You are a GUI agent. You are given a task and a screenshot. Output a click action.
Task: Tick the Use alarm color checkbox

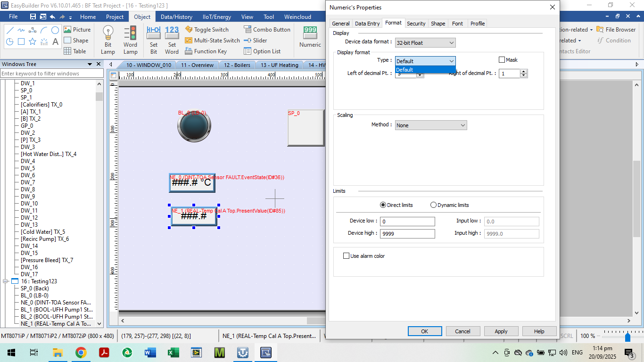click(346, 256)
